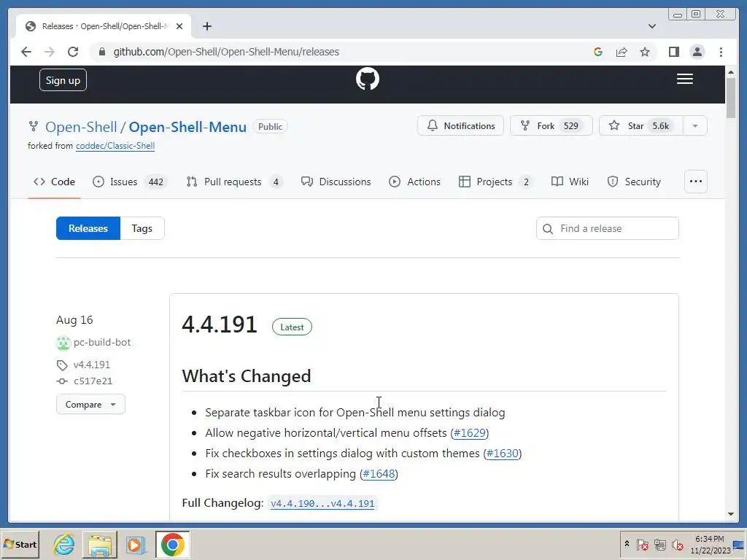Open the pc-build-bot profile link
Image resolution: width=747 pixels, height=560 pixels.
click(x=102, y=343)
